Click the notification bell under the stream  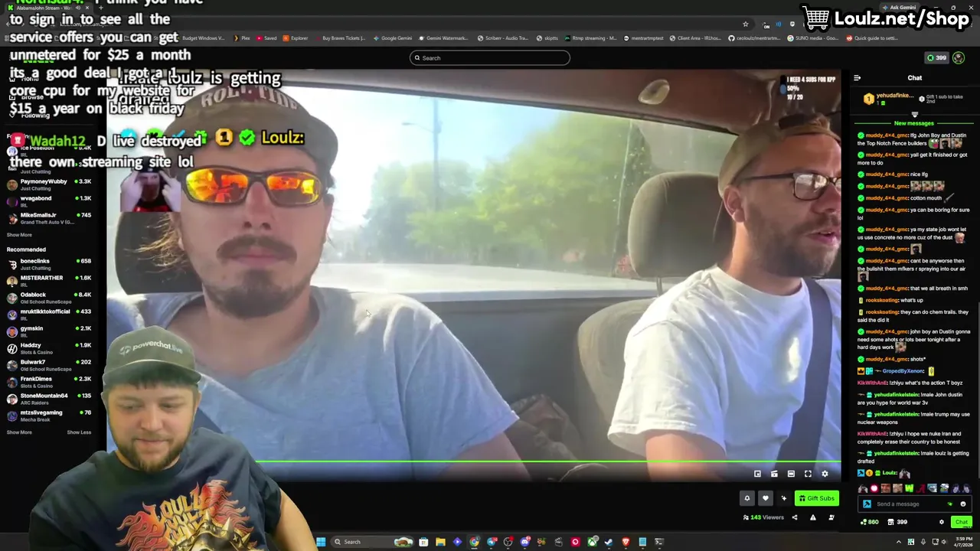pos(747,498)
